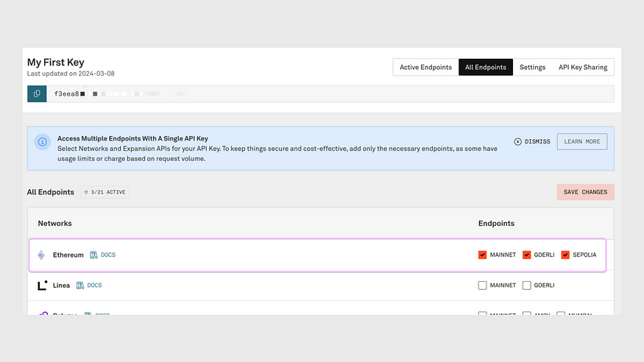Click the Linea network name

[61, 285]
